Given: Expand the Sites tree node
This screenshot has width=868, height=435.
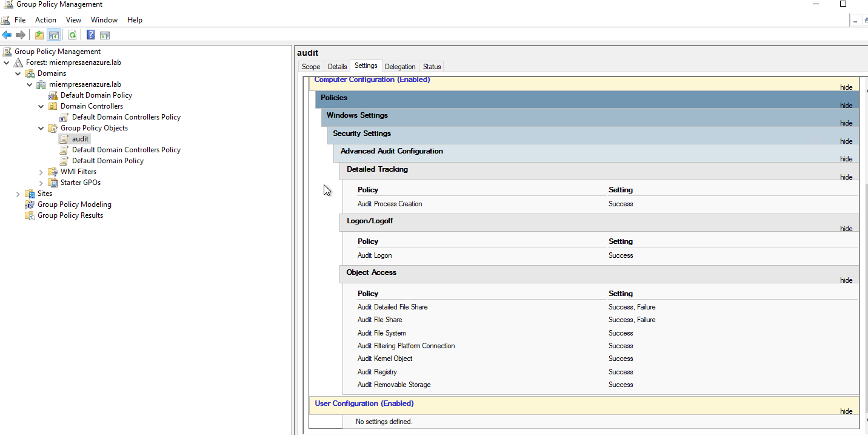Looking at the screenshot, I should coord(18,194).
